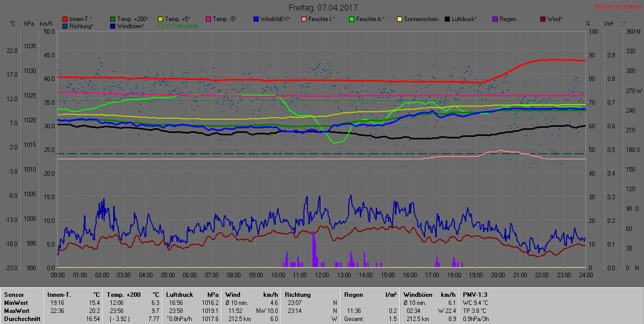Click the Regen legend label
The width and height of the screenshot is (644, 324).
point(508,19)
